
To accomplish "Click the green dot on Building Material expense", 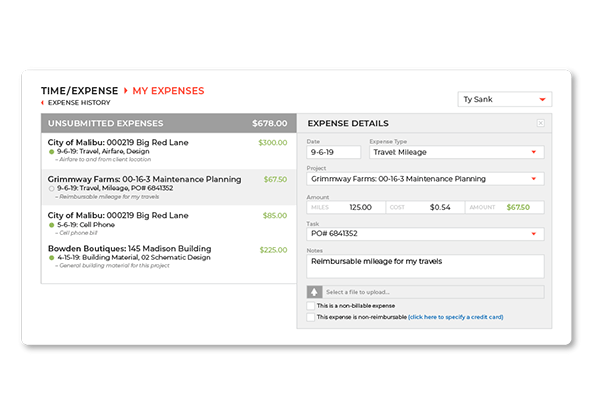I will tap(51, 258).
